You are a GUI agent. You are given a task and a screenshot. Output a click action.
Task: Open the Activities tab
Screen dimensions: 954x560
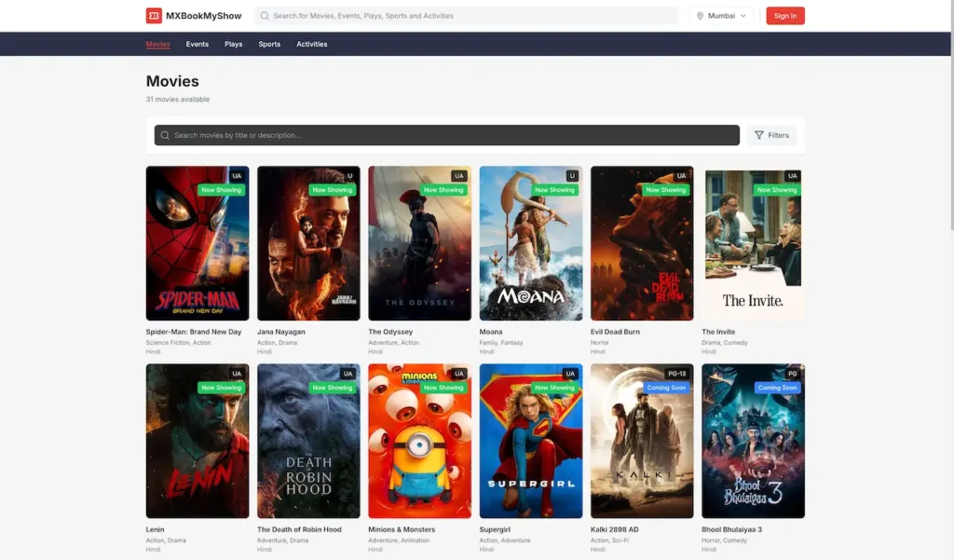point(311,44)
